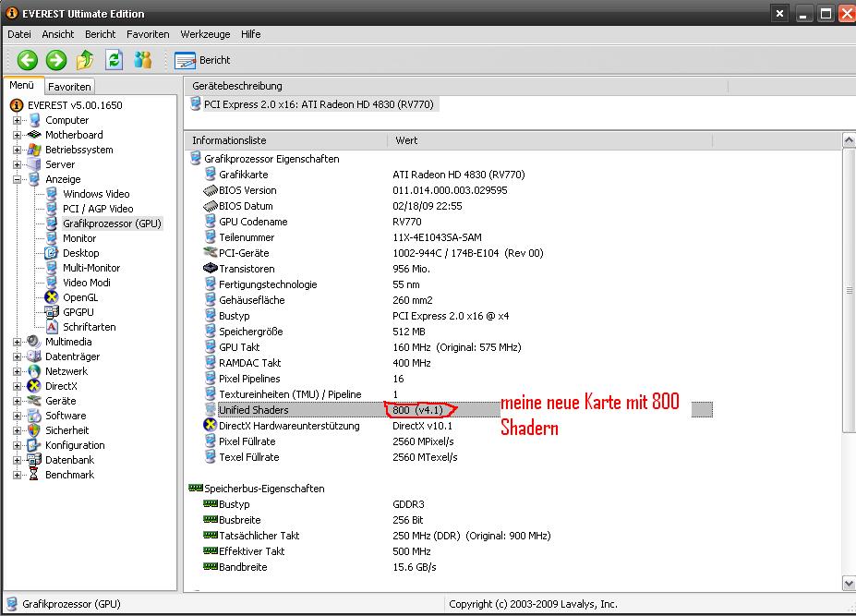This screenshot has width=856, height=616.
Task: Select Desktop tree item
Action: click(80, 253)
